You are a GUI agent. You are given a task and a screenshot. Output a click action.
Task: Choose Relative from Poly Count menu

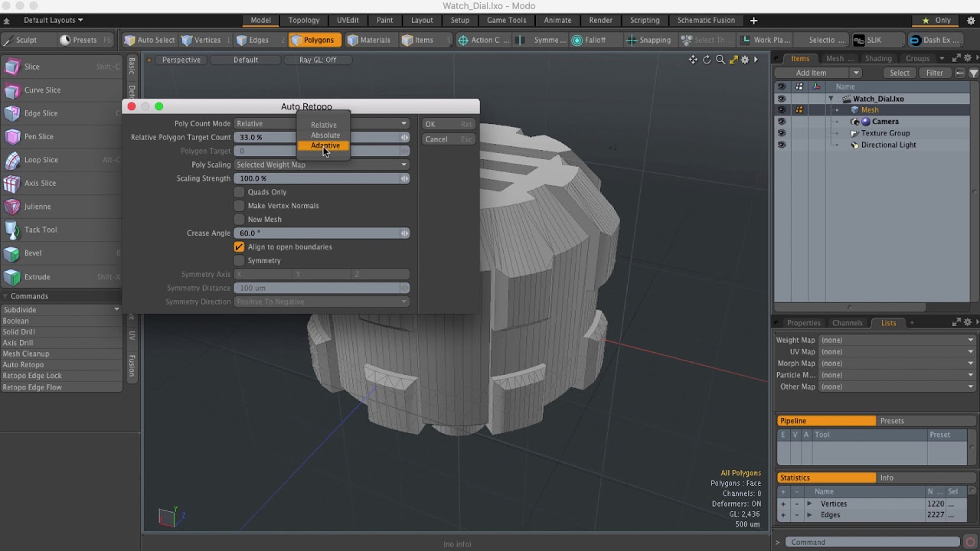click(324, 125)
